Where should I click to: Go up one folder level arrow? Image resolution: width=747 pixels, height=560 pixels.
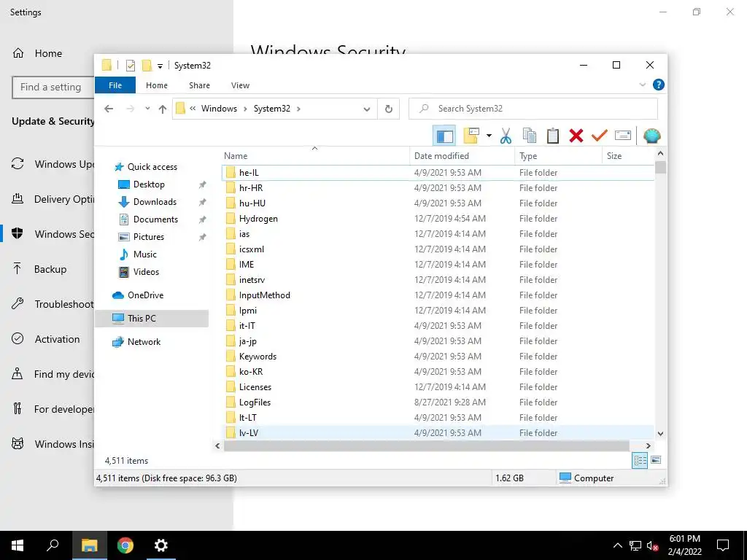coord(163,109)
